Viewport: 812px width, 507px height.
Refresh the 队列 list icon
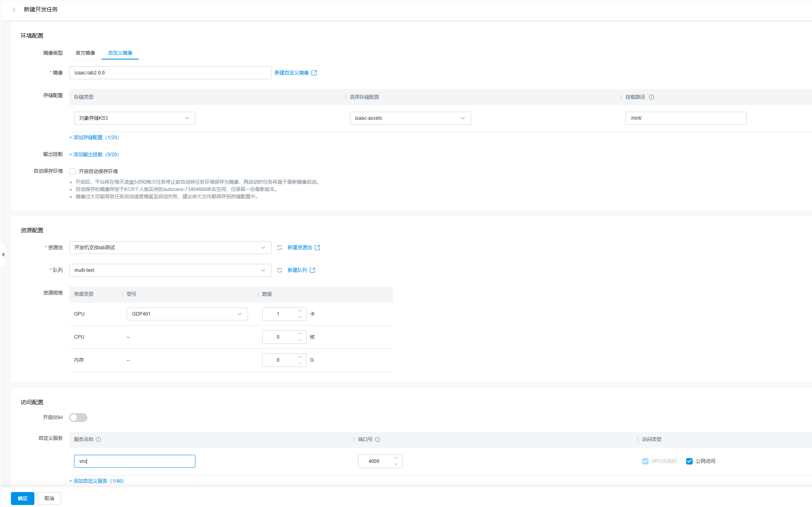point(280,270)
